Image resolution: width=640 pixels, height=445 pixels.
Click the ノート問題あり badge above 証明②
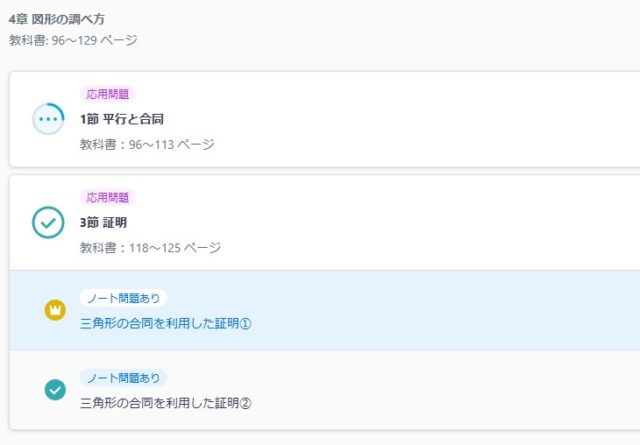(123, 378)
